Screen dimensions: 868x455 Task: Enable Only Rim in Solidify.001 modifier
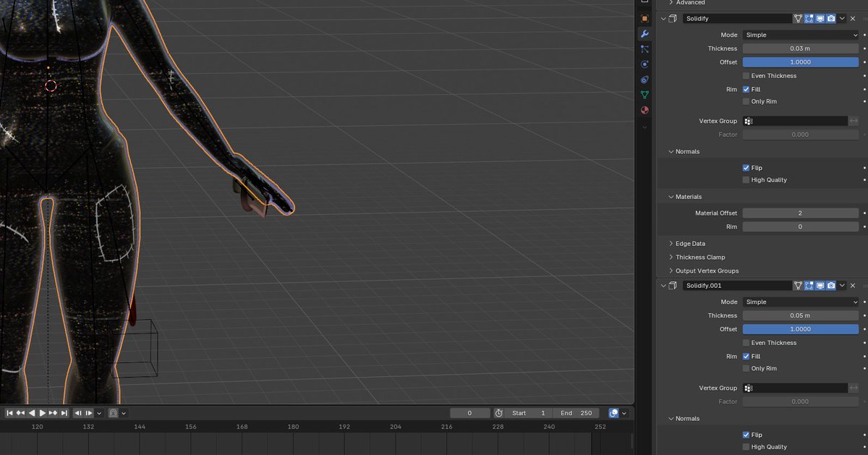click(x=746, y=369)
